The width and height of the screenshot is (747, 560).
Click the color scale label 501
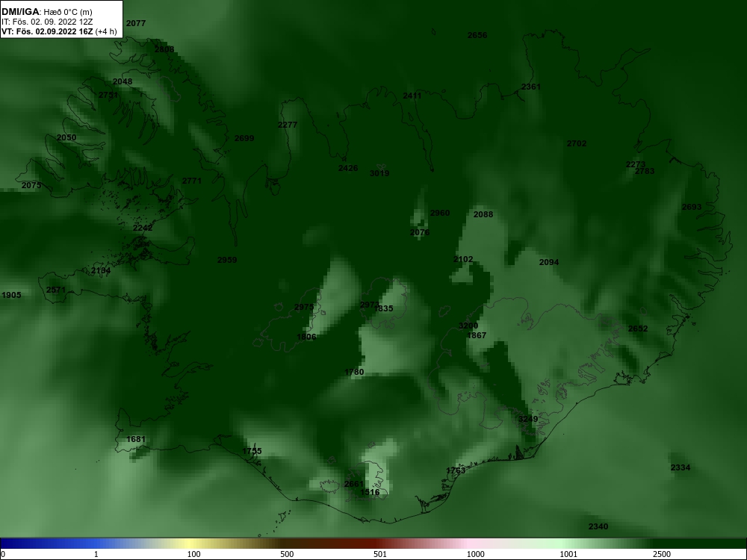[x=380, y=554]
